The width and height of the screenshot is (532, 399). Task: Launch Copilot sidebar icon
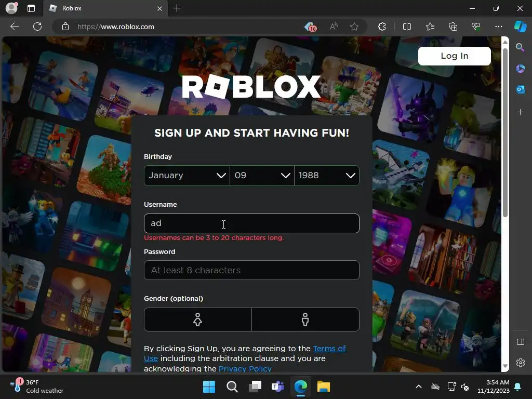520,26
